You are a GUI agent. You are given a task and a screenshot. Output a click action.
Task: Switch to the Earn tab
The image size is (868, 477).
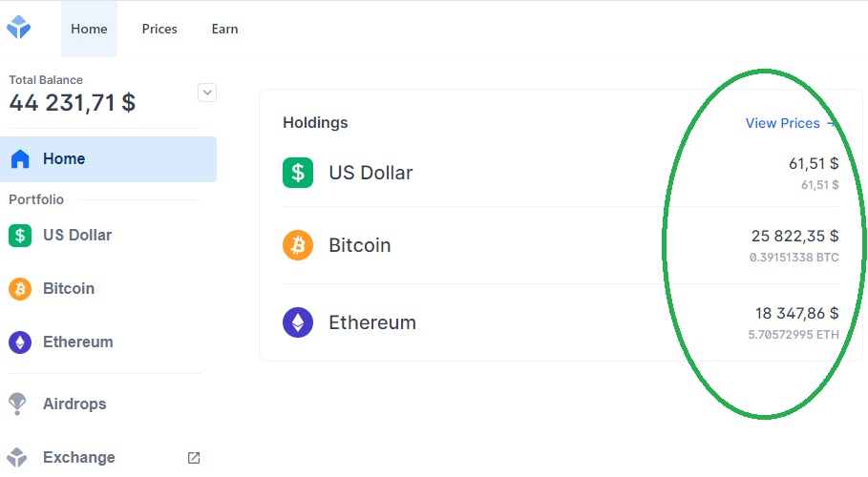pos(224,29)
